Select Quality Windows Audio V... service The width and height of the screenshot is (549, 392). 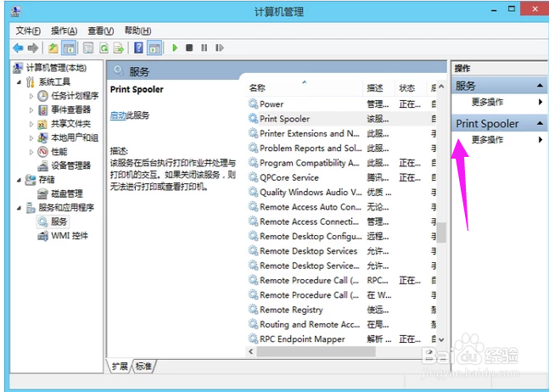(x=341, y=192)
